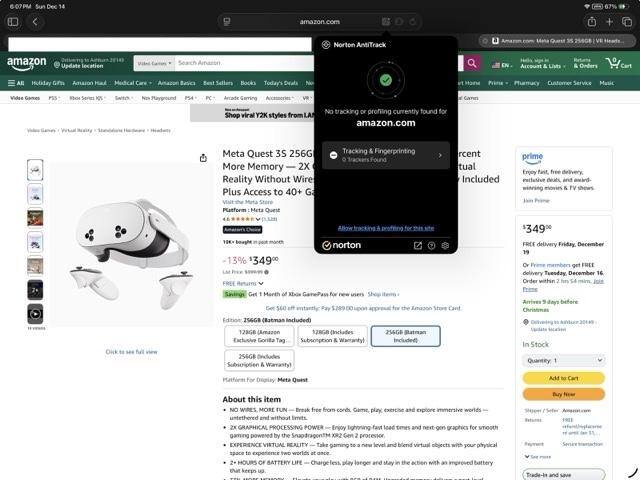This screenshot has height=480, width=640.
Task: Go back with Safari back arrow
Action: [x=36, y=21]
